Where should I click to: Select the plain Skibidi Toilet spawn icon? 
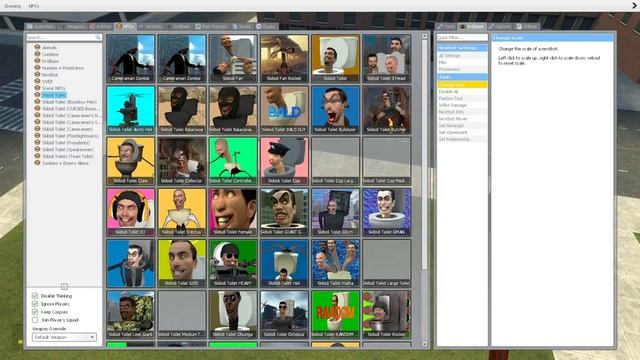click(336, 58)
